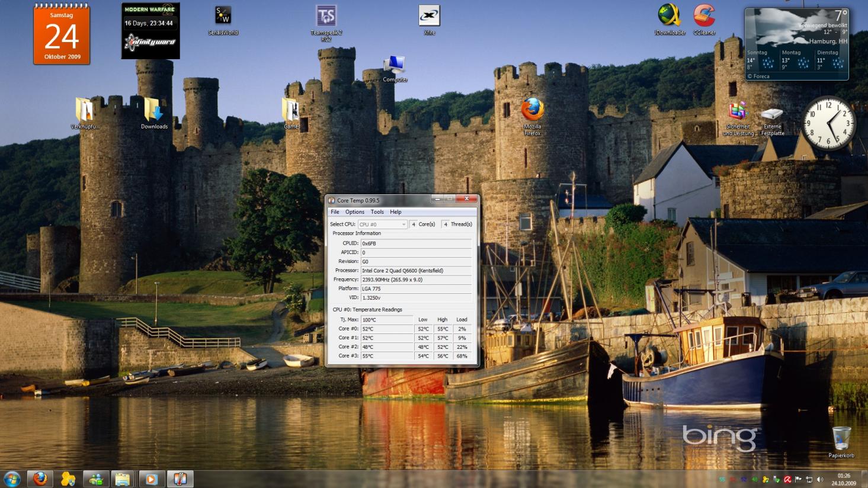Open the Tools menu in Core Temp
This screenshot has width=868, height=488.
tap(377, 212)
